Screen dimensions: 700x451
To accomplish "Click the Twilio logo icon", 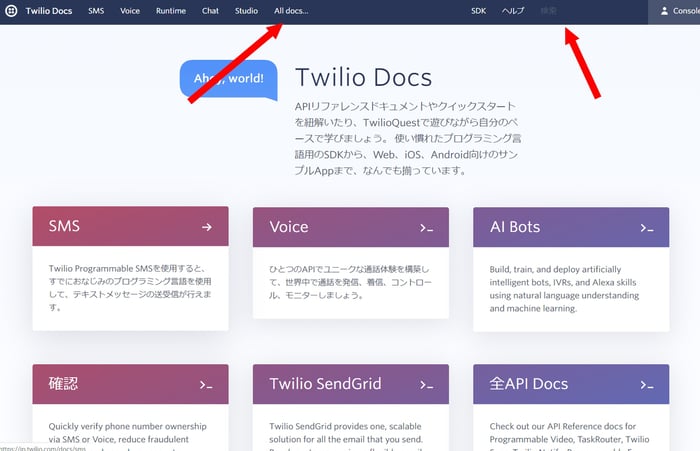I will [x=11, y=11].
